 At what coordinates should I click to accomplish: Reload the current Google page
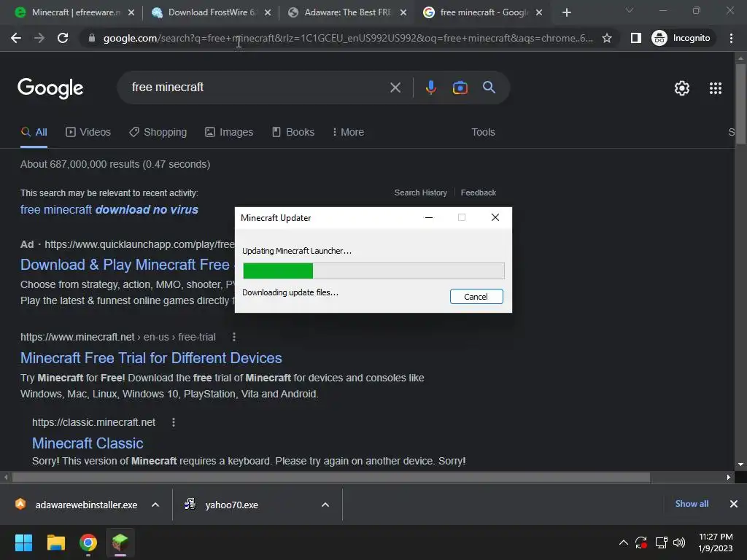click(63, 38)
